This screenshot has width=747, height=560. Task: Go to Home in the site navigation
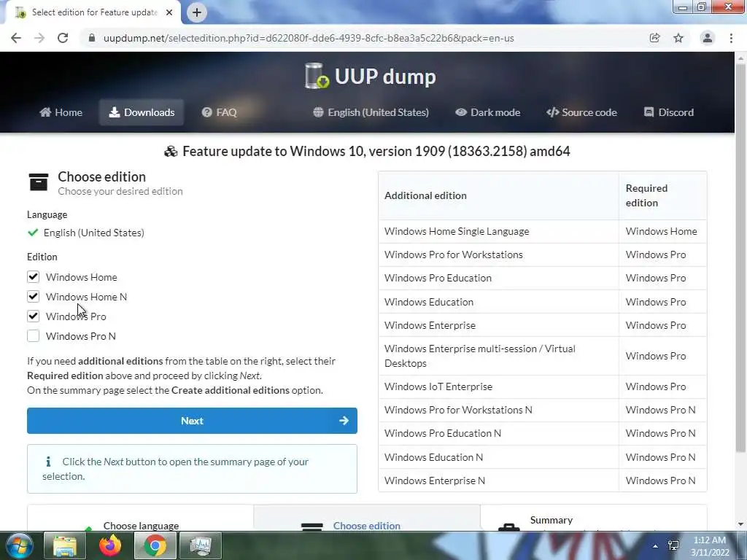pyautogui.click(x=61, y=112)
